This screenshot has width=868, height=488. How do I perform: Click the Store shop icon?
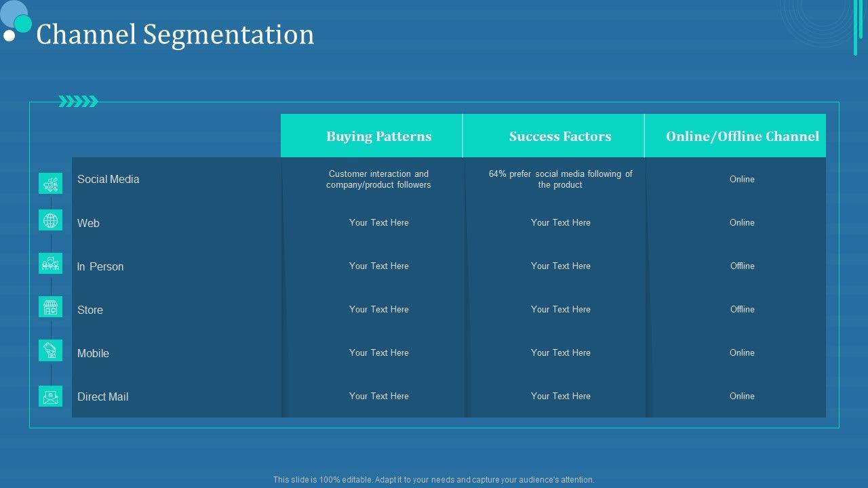50,307
